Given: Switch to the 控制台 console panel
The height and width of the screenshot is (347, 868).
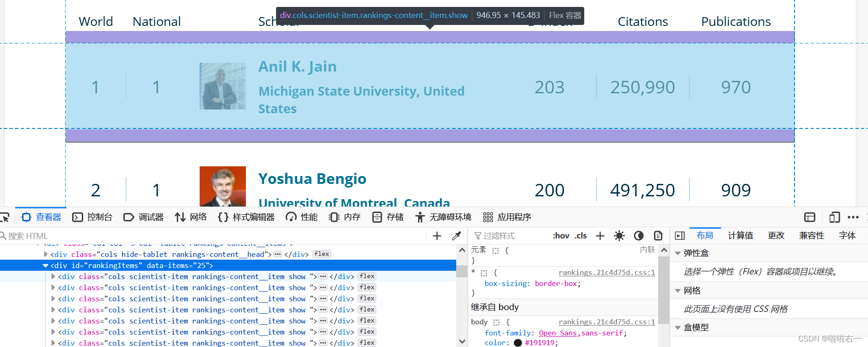Looking at the screenshot, I should [92, 217].
